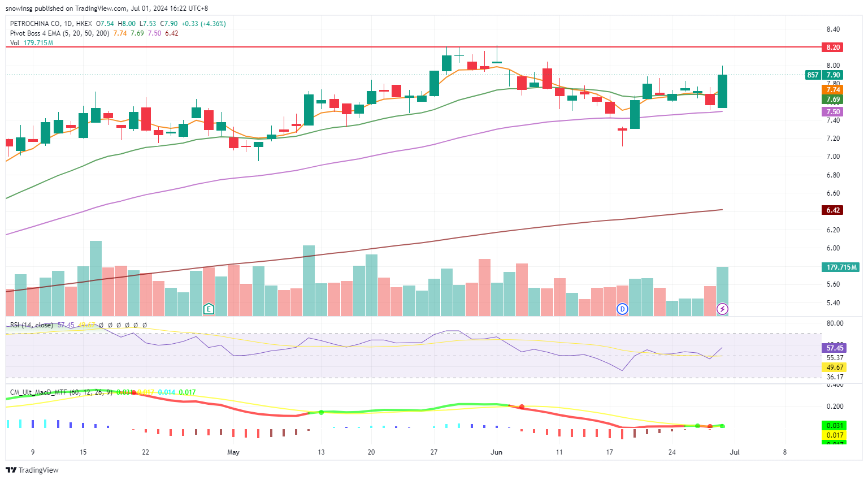The height and width of the screenshot is (480, 868).
Task: Click the 0.200 MACD scale value
Action: pyautogui.click(x=835, y=407)
